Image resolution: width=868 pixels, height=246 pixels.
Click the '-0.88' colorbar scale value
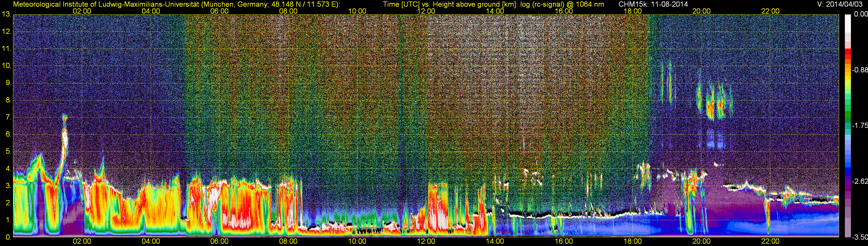click(x=860, y=70)
